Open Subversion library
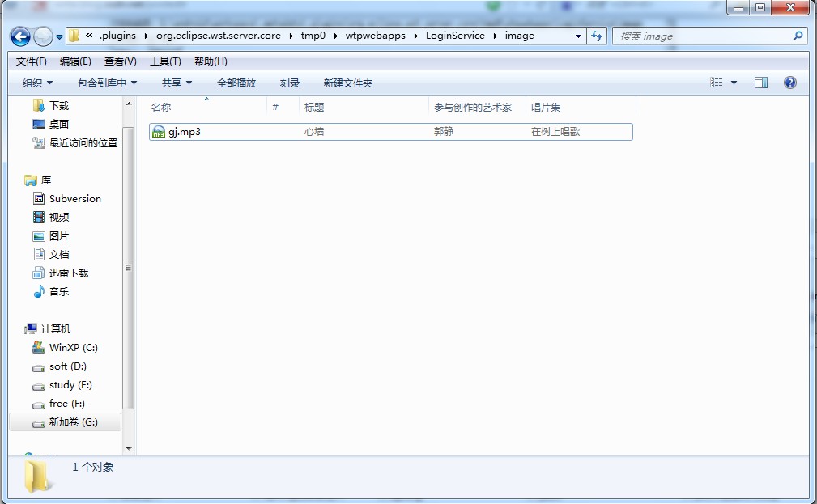 pyautogui.click(x=75, y=198)
